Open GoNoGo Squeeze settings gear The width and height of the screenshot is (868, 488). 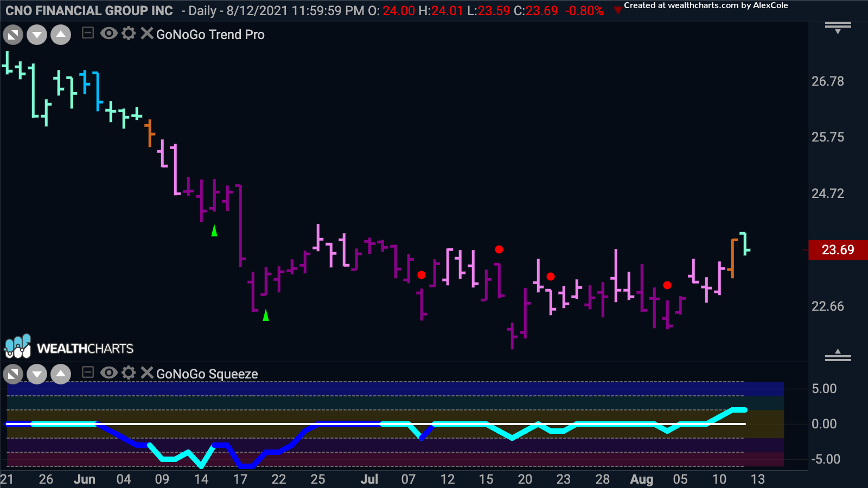tap(129, 373)
